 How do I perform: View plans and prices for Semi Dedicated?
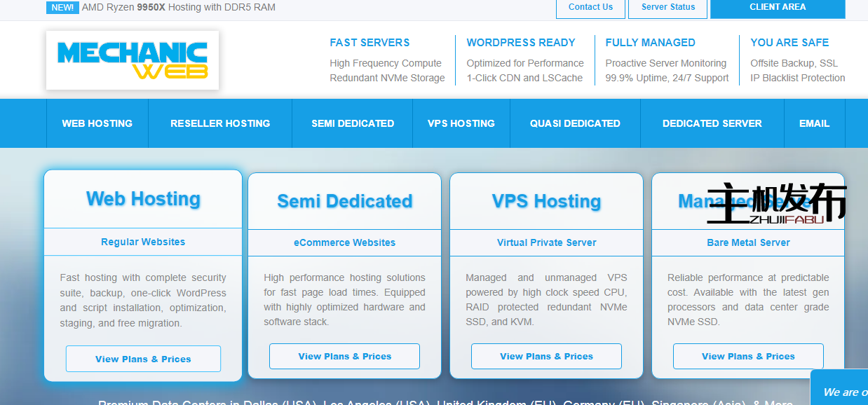pos(344,356)
